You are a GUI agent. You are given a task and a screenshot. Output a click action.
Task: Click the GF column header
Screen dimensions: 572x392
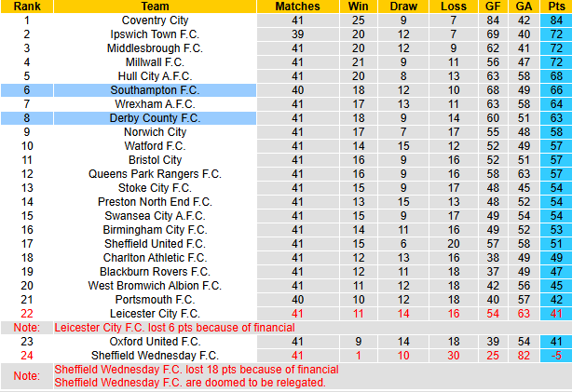493,6
